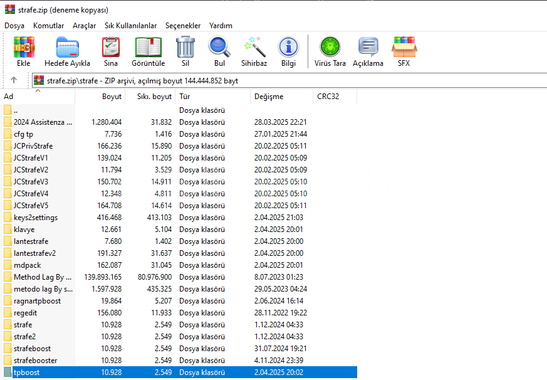Select the lantestrafev2 folder name
The height and width of the screenshot is (380, 547).
(35, 253)
